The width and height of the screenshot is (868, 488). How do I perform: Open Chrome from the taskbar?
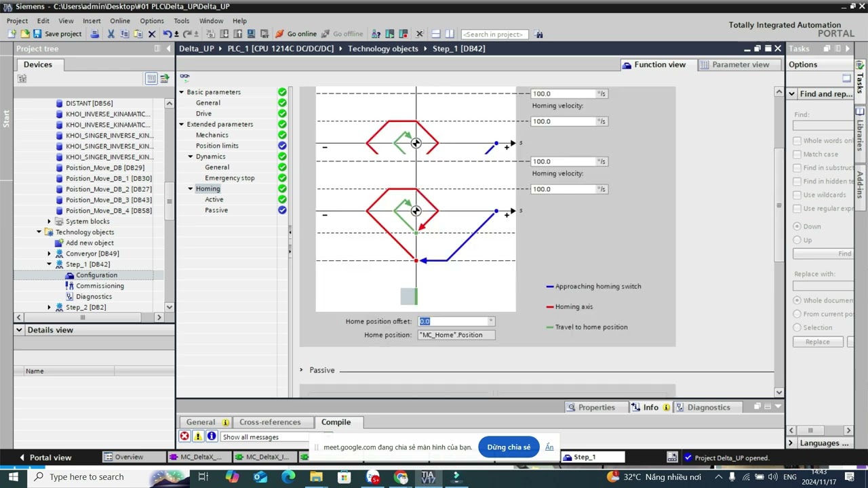point(401,477)
